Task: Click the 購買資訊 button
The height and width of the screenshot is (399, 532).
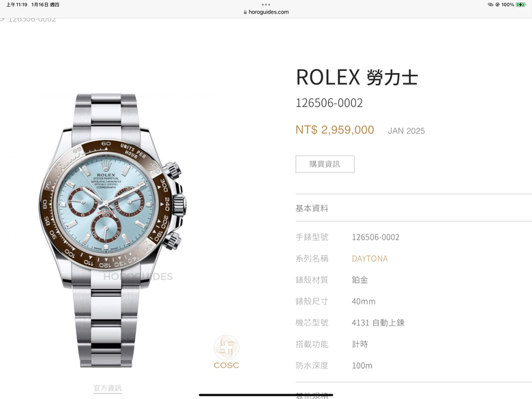Action: pos(325,164)
